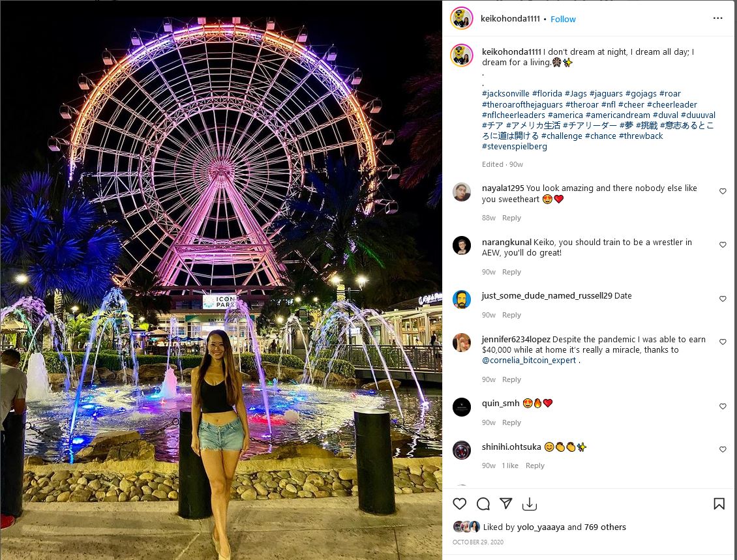Like quin_smh's comment heart
Screen dimensions: 737x560
(x=723, y=406)
